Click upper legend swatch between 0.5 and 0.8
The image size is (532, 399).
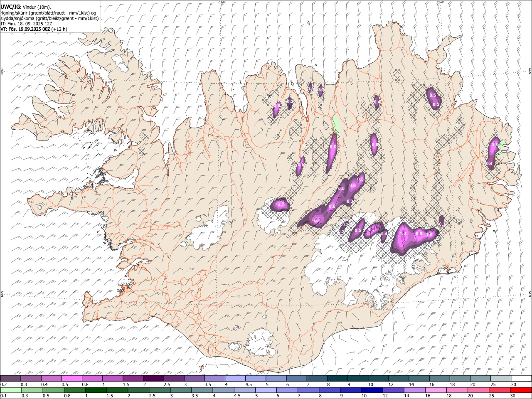tap(72, 378)
